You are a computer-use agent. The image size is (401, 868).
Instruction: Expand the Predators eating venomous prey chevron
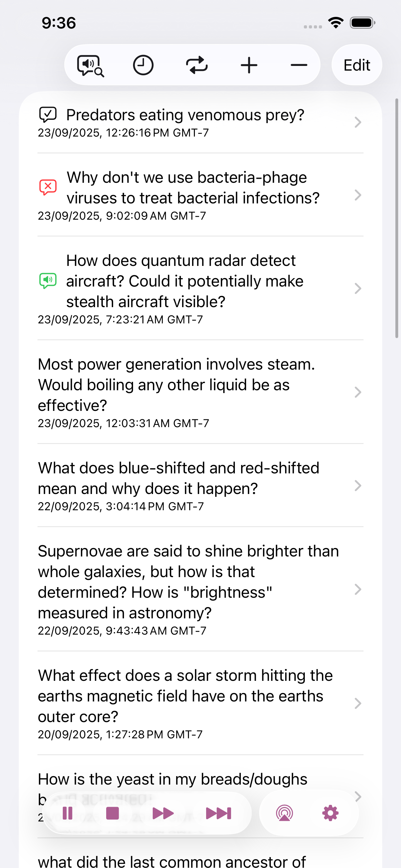[358, 122]
